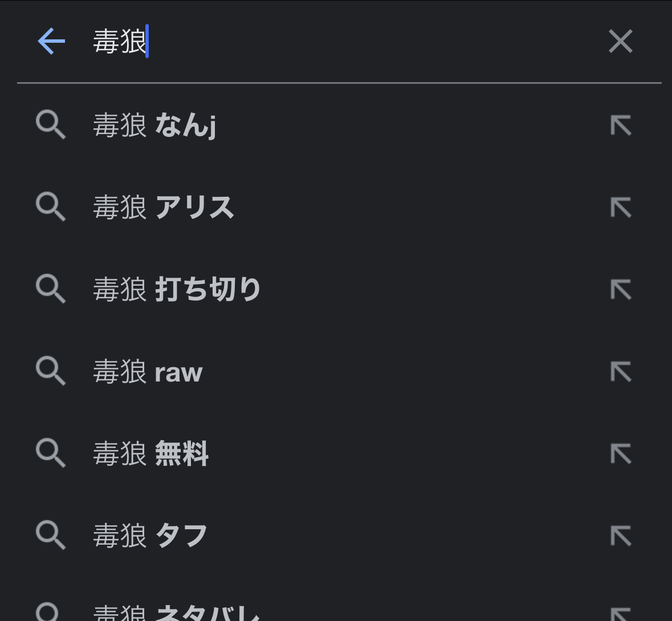Click the search field containing 毒狼
Image resolution: width=672 pixels, height=621 pixels.
tap(342, 42)
